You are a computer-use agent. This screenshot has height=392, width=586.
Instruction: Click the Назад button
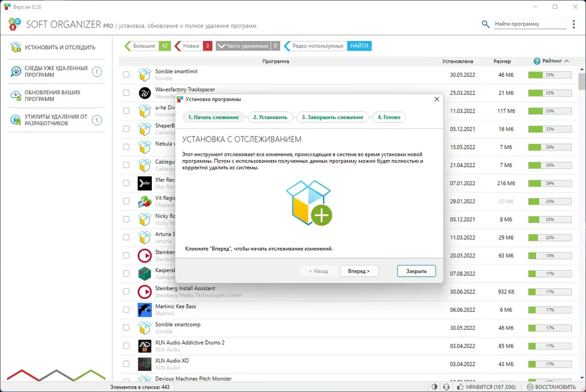(x=318, y=271)
